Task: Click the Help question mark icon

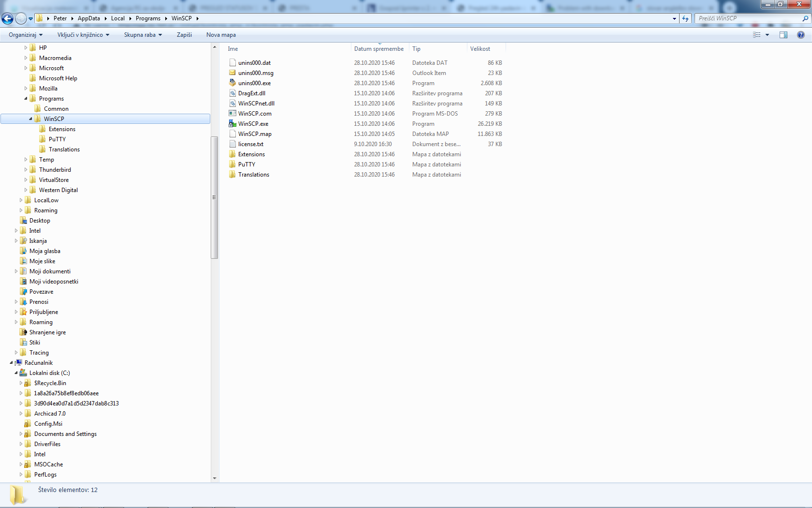Action: (x=801, y=35)
